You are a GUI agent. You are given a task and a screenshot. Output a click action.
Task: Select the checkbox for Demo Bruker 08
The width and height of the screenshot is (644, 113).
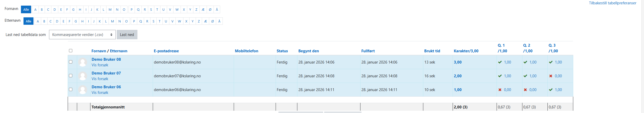tap(71, 62)
